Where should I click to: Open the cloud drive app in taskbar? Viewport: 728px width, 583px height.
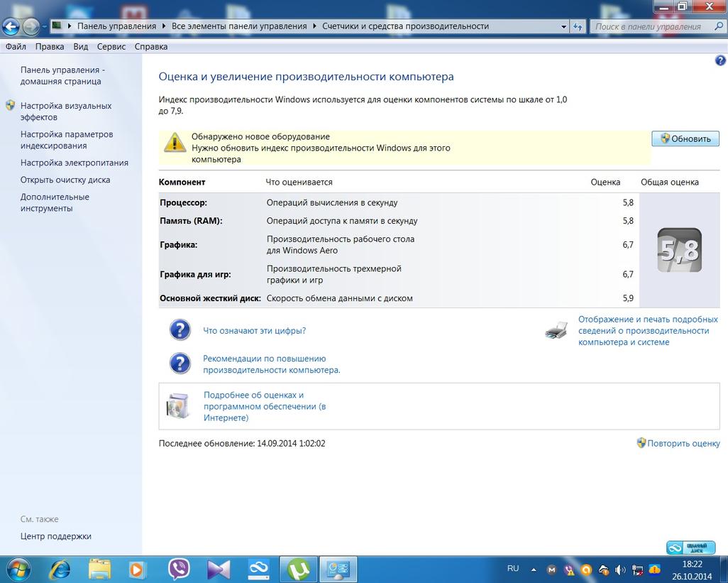[x=258, y=569]
